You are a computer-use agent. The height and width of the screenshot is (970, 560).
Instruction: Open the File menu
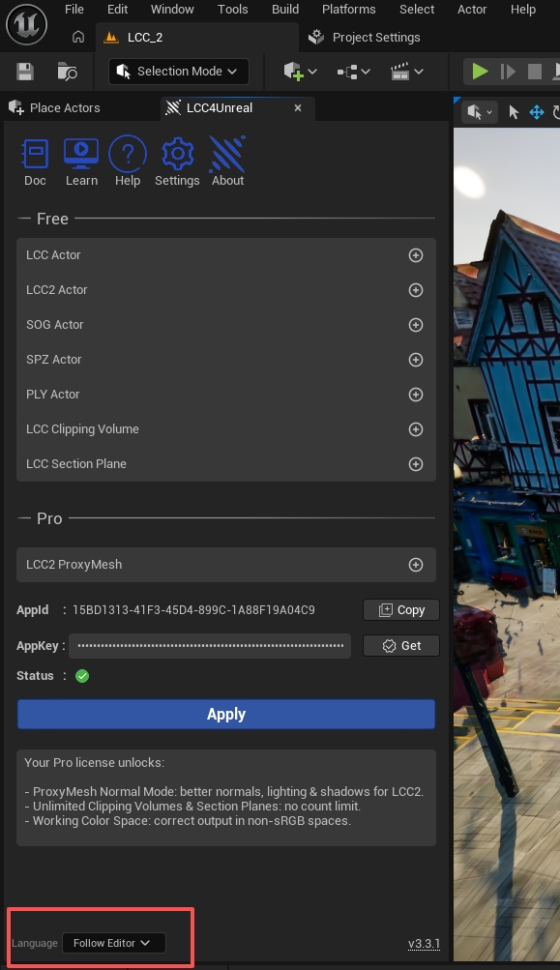pos(74,10)
